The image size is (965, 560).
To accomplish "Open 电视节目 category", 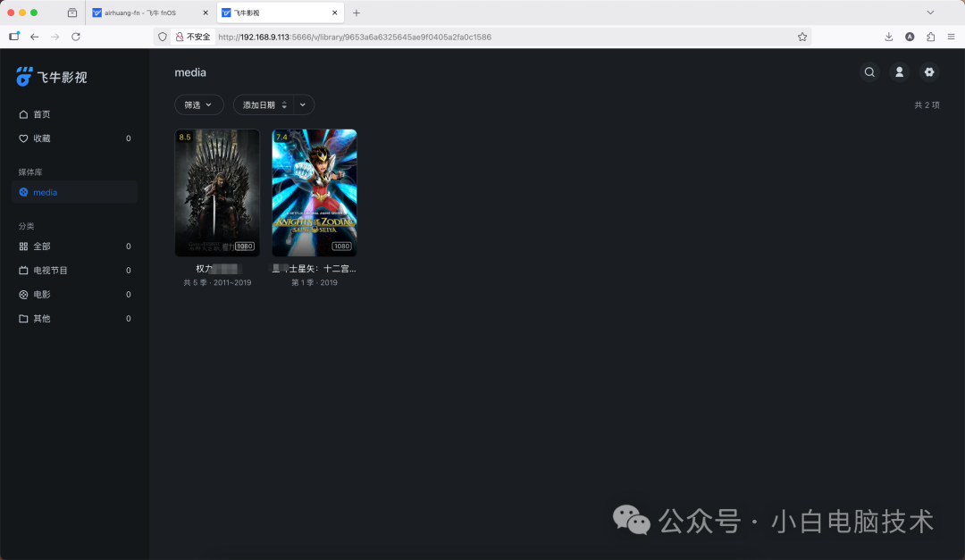I will (x=74, y=270).
